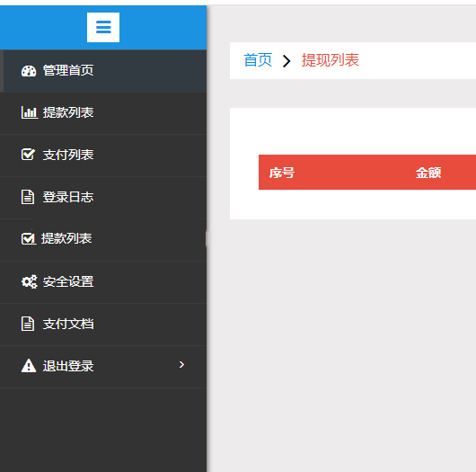Click the document icon beside 登录日志
The width and height of the screenshot is (476, 472).
click(x=28, y=197)
